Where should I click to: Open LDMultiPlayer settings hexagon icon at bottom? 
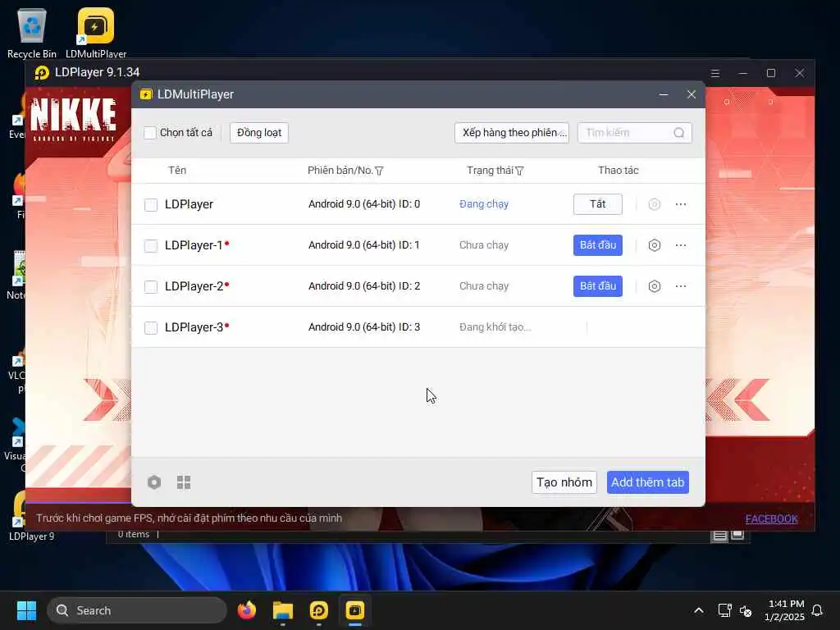click(154, 482)
